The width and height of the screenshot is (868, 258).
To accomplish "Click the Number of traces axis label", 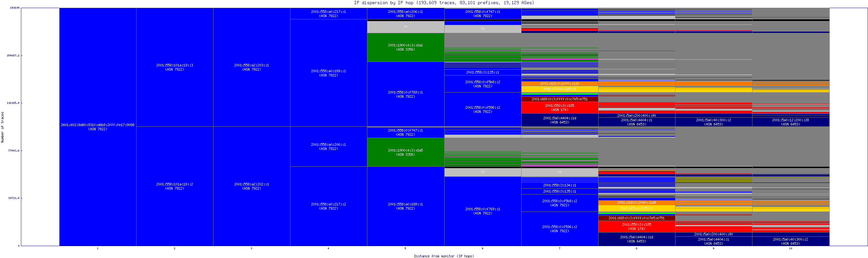I will [3, 127].
